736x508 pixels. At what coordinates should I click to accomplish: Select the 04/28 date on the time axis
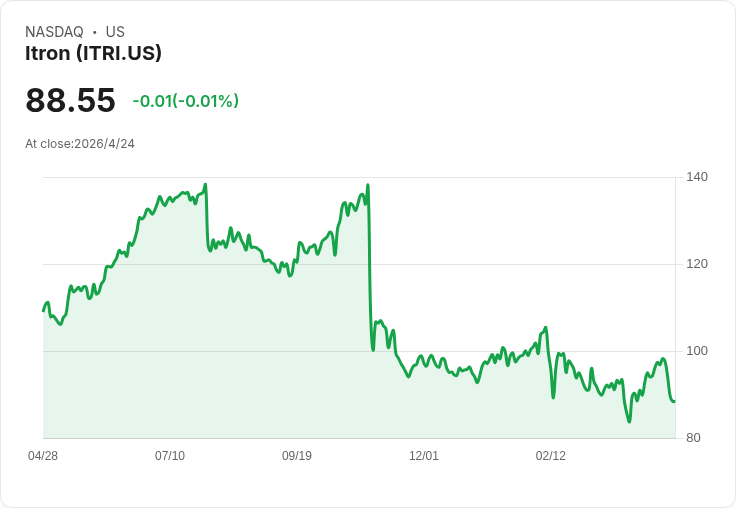43,456
